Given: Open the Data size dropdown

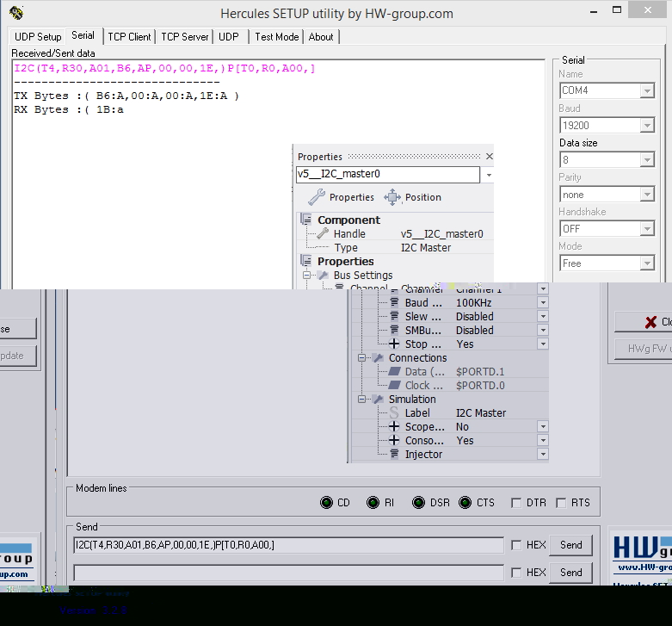Looking at the screenshot, I should point(647,160).
